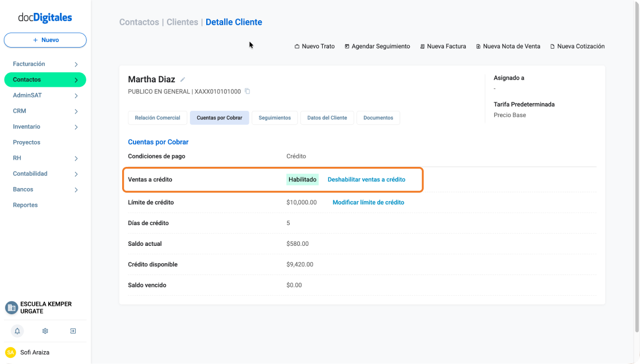This screenshot has width=640, height=364.
Task: Switch to the Relación Comercial tab
Action: [x=157, y=118]
